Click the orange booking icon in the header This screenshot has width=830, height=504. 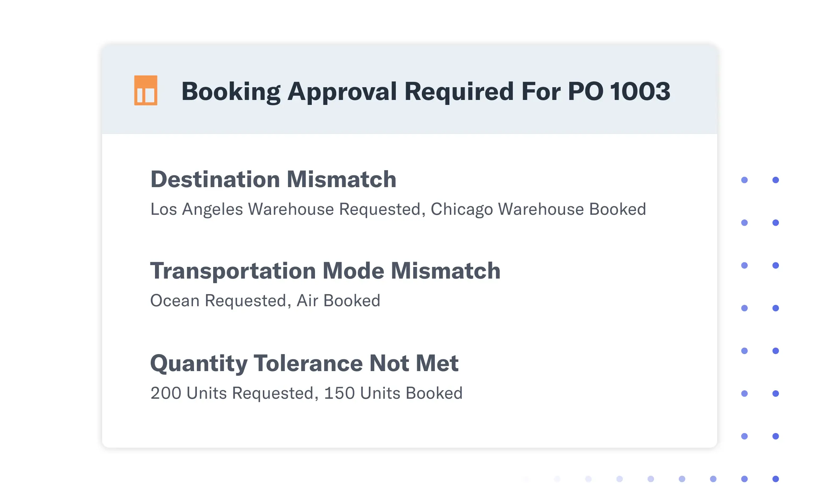point(145,90)
